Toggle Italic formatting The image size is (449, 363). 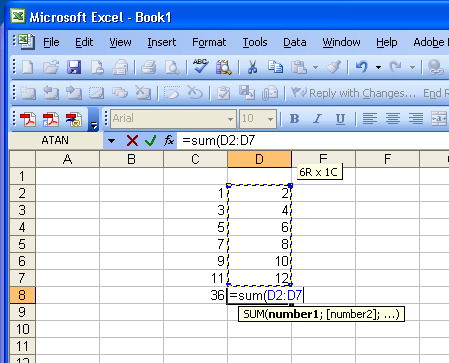(x=317, y=119)
